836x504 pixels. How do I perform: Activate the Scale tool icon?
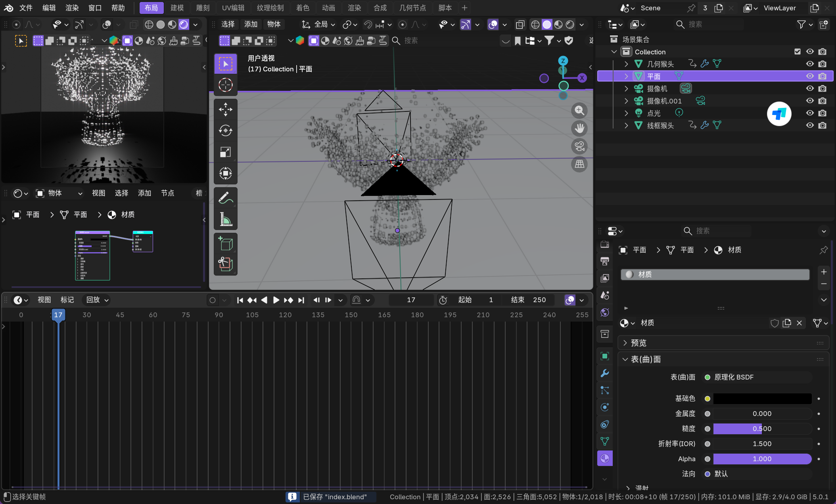(225, 152)
